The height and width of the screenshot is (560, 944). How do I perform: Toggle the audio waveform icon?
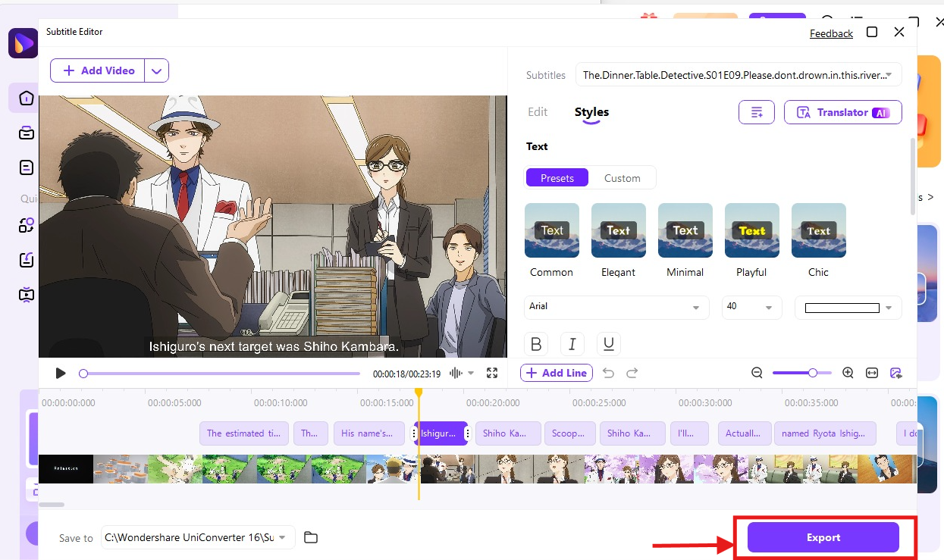click(456, 373)
